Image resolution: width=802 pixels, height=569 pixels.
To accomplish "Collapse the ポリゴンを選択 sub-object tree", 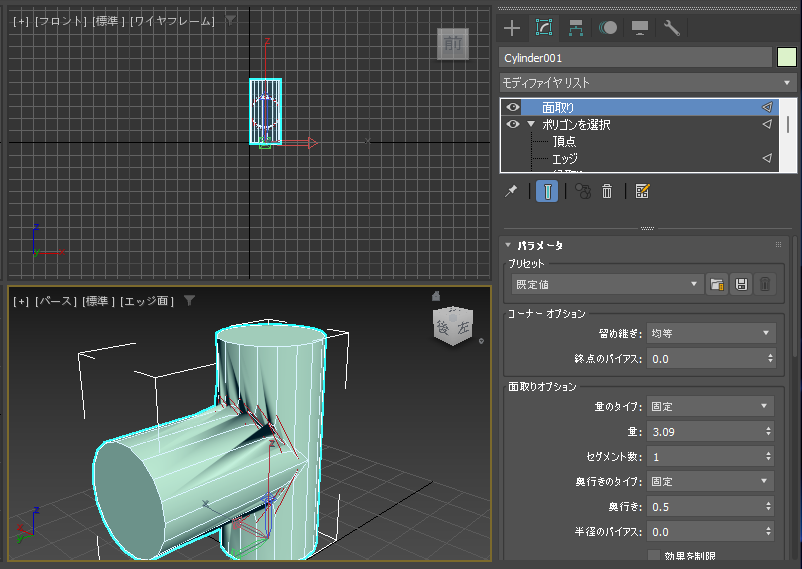I will [x=531, y=124].
